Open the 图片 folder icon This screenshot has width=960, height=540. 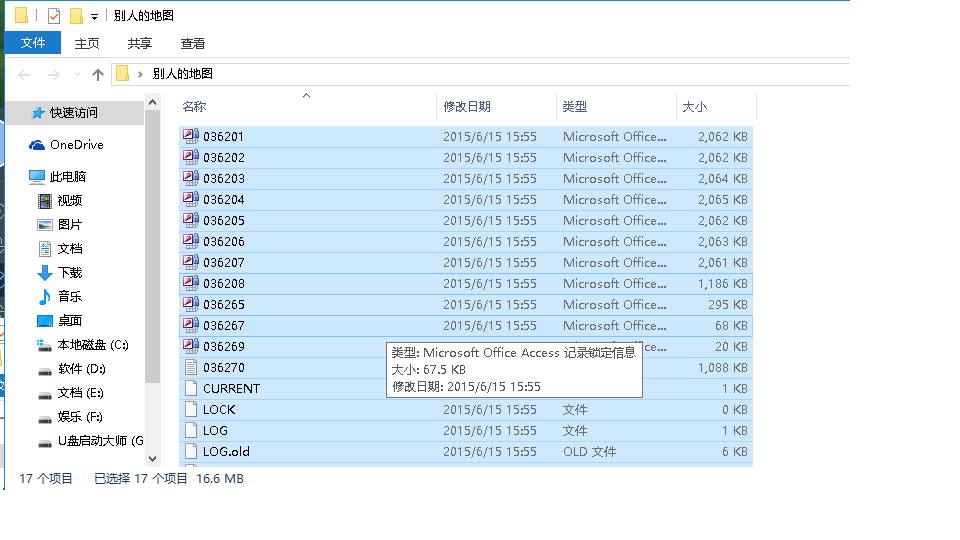click(45, 225)
